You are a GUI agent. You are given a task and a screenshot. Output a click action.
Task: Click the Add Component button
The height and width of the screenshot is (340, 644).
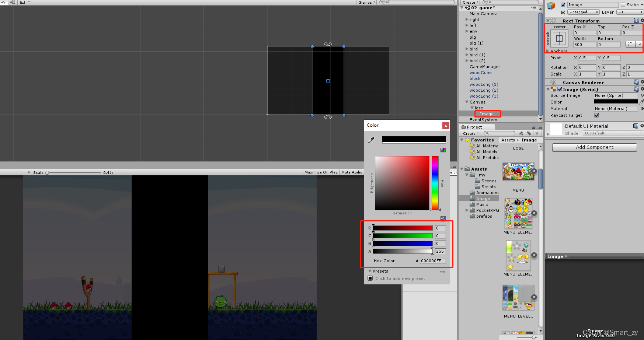tap(594, 147)
